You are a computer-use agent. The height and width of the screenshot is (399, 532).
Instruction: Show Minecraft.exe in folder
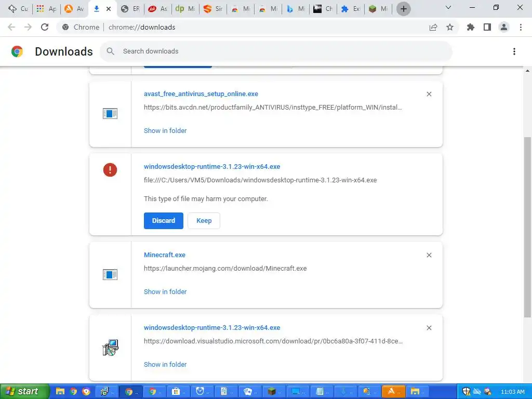click(165, 292)
